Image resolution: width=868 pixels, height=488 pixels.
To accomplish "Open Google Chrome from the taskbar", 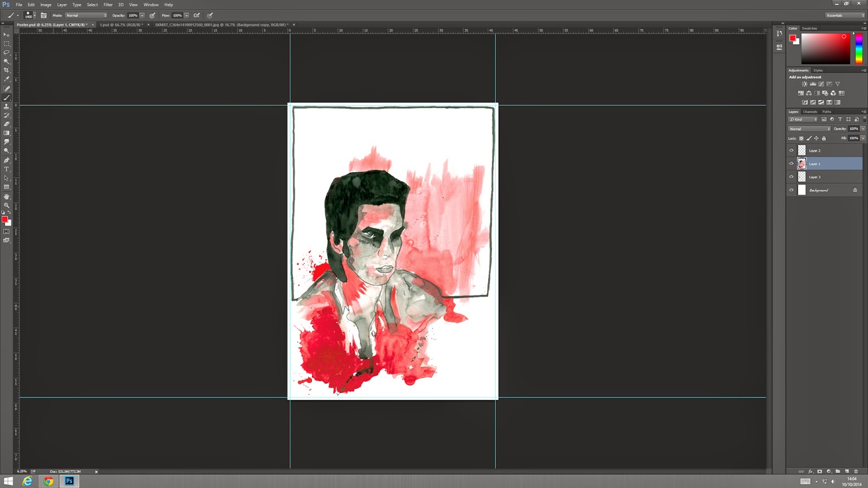I will 48,481.
